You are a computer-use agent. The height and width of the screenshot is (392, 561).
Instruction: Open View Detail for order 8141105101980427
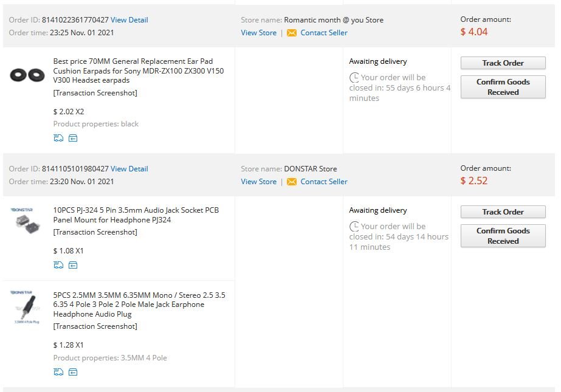click(x=129, y=169)
